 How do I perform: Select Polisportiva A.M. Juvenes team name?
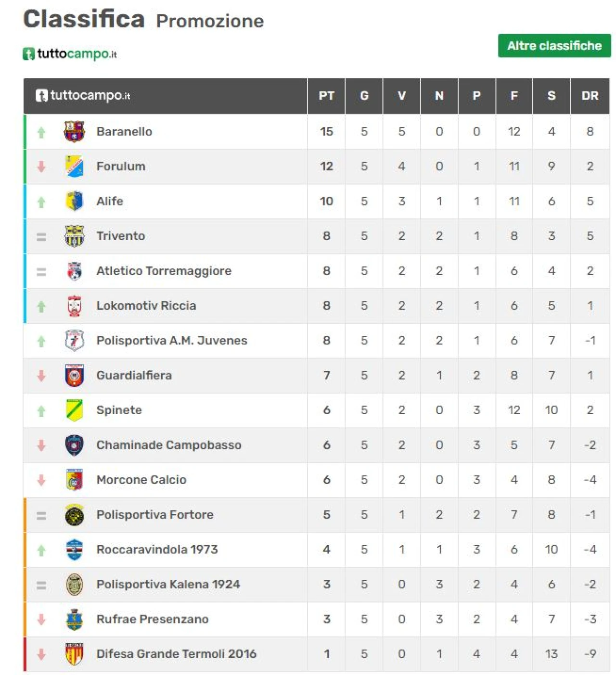pyautogui.click(x=172, y=341)
